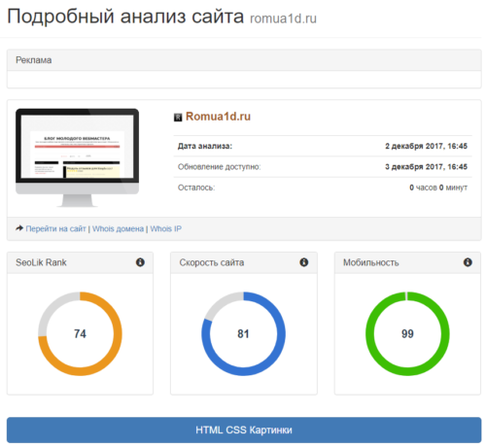Click the 'Подробный анализ сайта' heading

click(125, 17)
